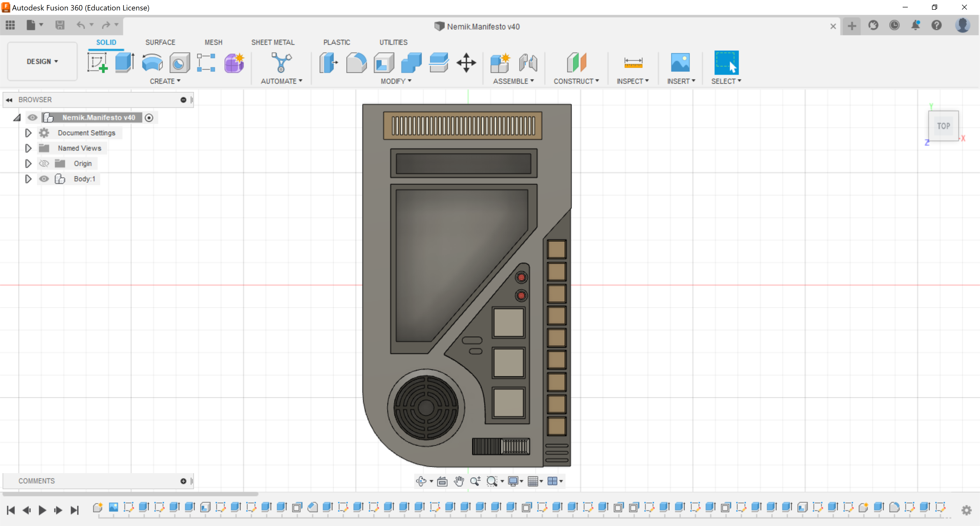Viewport: 980px width, 526px height.
Task: Click the TOP face of ViewCube
Action: (x=944, y=126)
